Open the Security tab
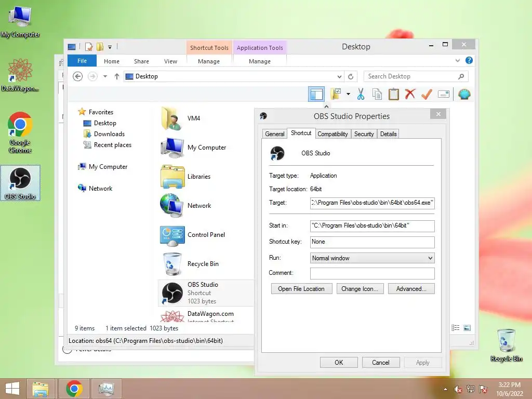The image size is (532, 399). [364, 134]
